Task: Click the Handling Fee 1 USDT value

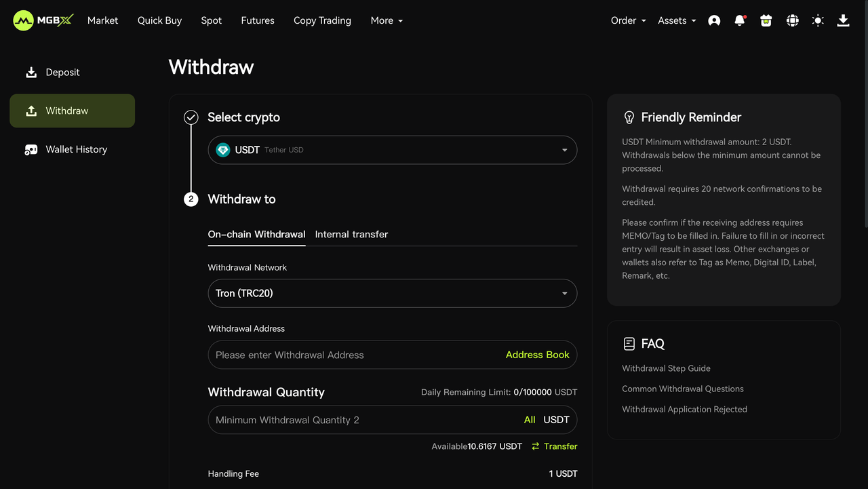Action: point(563,473)
